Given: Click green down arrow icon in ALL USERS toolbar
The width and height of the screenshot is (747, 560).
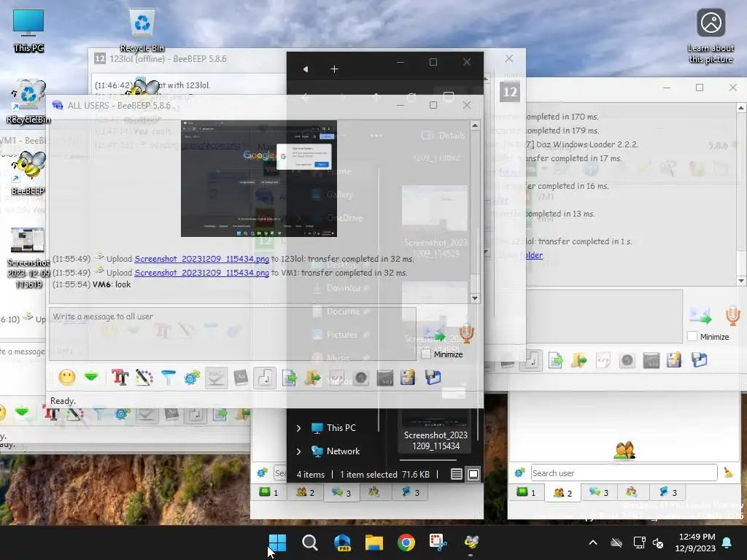Looking at the screenshot, I should 90,378.
